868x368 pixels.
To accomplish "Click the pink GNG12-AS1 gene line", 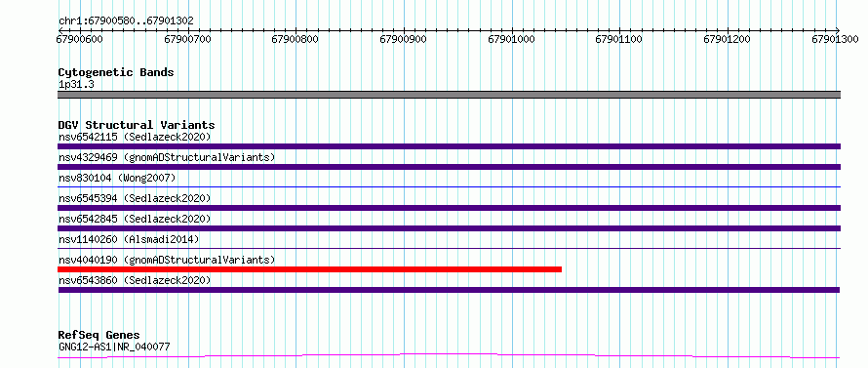I will pos(449,356).
